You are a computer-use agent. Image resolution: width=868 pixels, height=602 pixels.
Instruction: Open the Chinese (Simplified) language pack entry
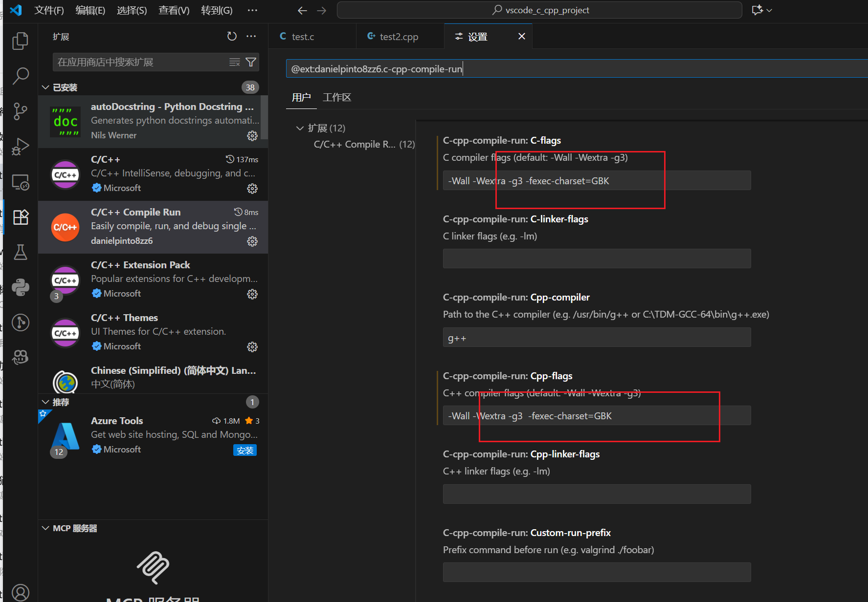(153, 377)
